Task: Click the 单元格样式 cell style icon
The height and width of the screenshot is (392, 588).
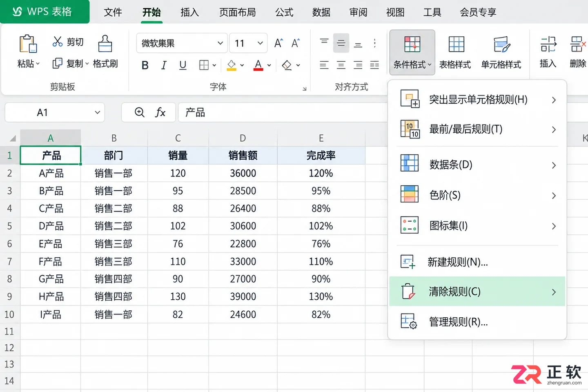Action: [501, 44]
